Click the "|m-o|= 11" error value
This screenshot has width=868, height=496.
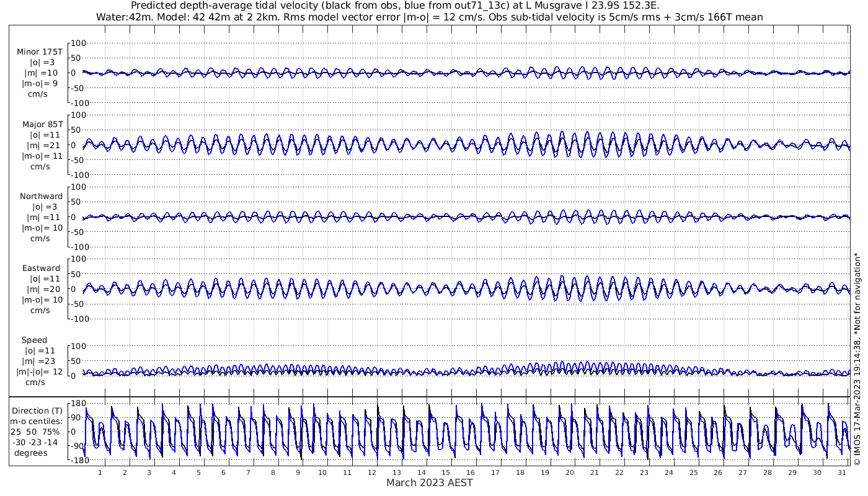click(42, 156)
